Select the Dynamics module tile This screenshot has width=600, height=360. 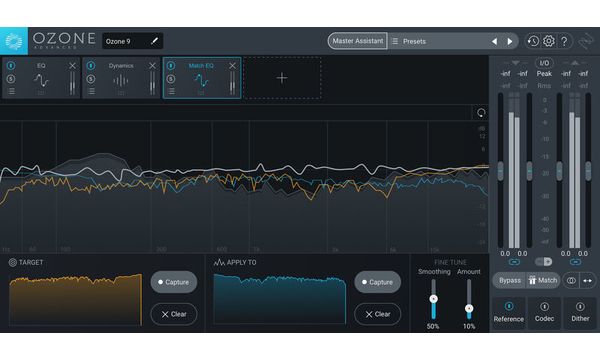(x=121, y=78)
